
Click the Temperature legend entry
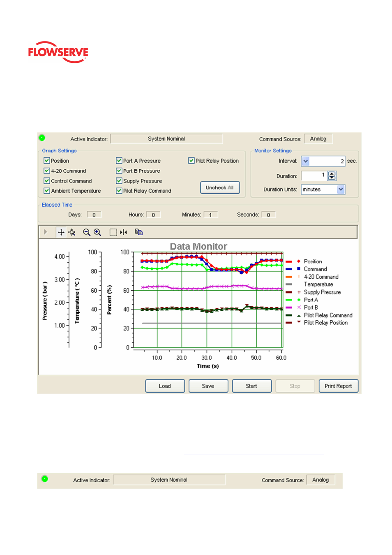point(309,284)
